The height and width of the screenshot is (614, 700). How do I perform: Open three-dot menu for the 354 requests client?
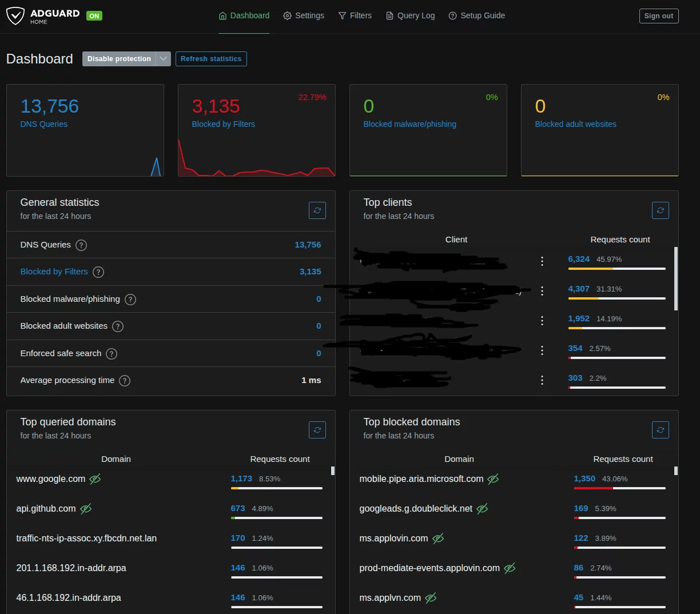coord(542,350)
